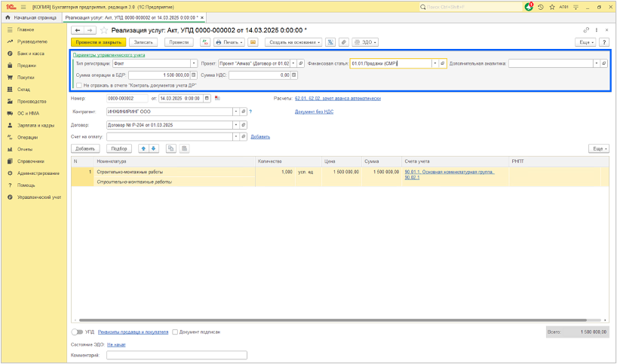
Task: Move table row up with blue arrow
Action: pyautogui.click(x=144, y=148)
